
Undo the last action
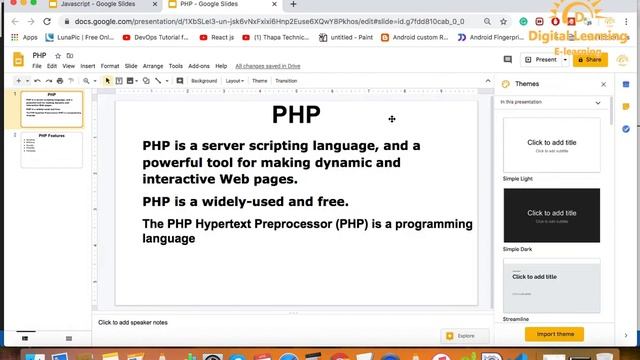38,81
